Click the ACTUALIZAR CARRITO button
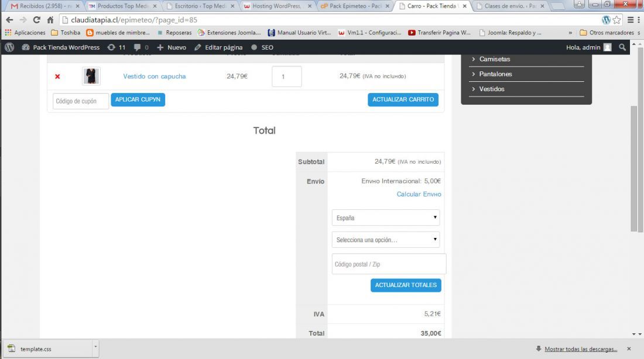This screenshot has height=359, width=644. 403,100
